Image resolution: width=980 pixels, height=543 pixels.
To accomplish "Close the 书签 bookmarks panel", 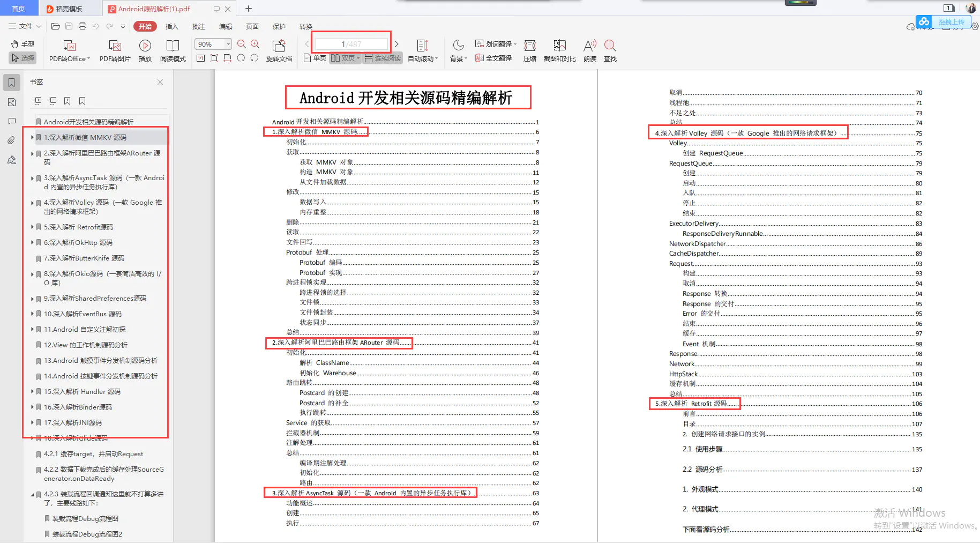I will tap(160, 82).
